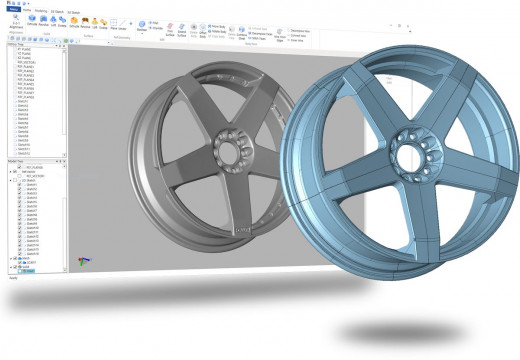Enable the REF_VECTOR1 checkbox in Model Tree
Viewport: 520px width, 360px height.
[x=19, y=176]
